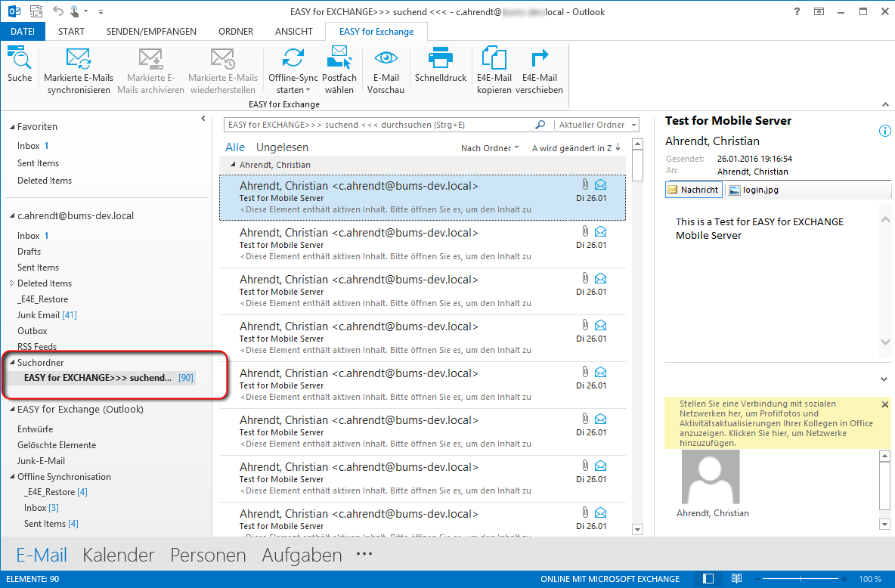Switch to SENDEN/EMPFANGEN tab
895x588 pixels.
151,32
